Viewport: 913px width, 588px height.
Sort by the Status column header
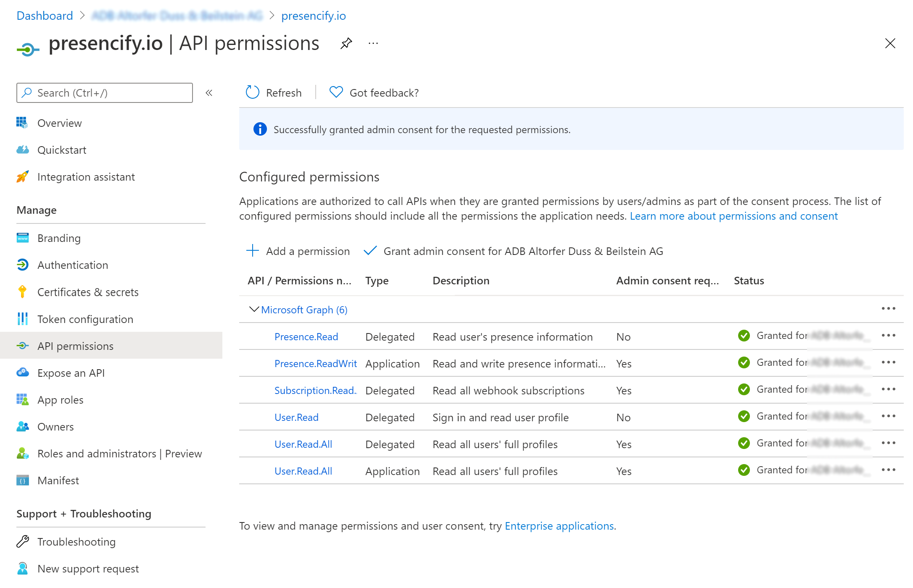(749, 281)
